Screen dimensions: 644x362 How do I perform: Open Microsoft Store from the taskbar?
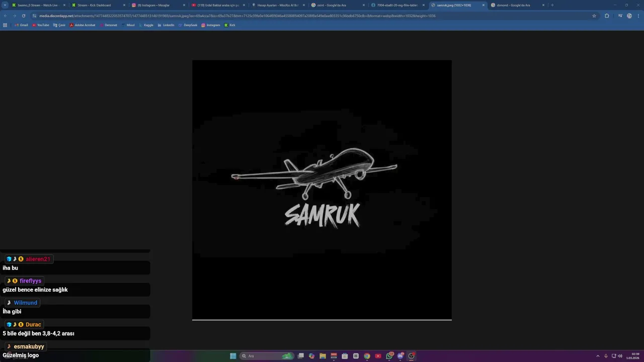coord(345,356)
